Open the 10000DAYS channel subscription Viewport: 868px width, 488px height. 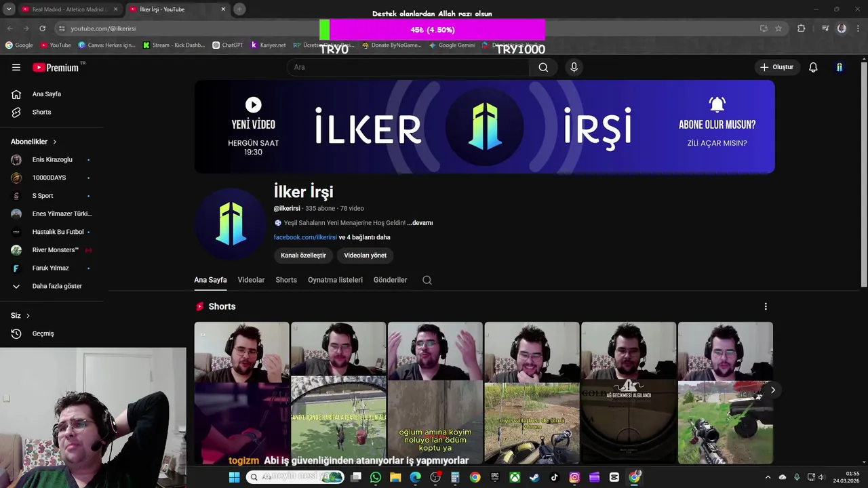tap(49, 178)
